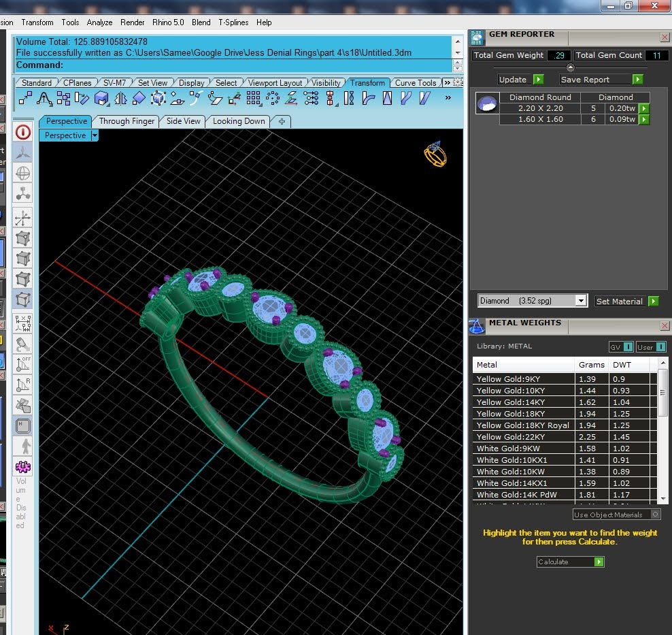Expand the toolbar tabs overflow chevron
The height and width of the screenshot is (635, 672).
[448, 82]
